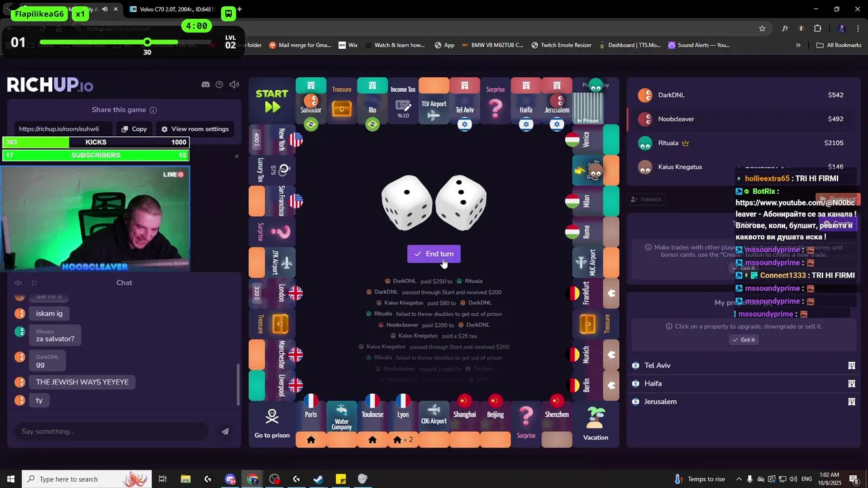Screen dimensions: 868x488
Task: Open Haifa in my properties list
Action: coord(743,384)
